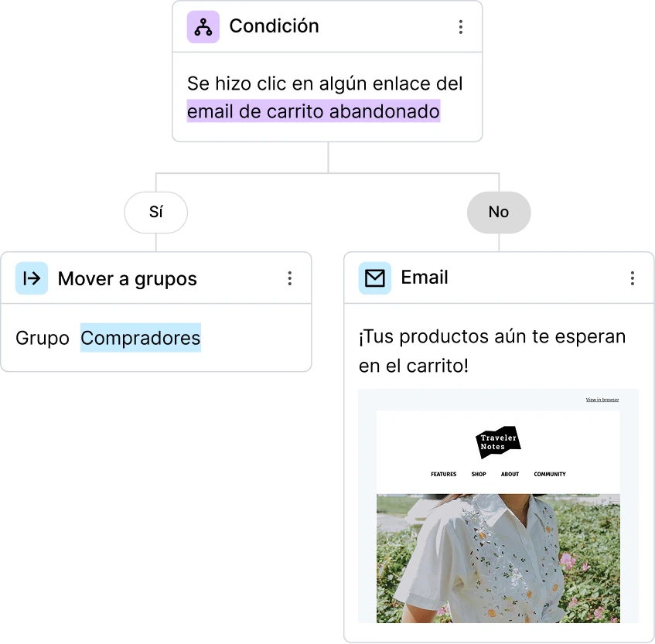Open the ABOUT menu item in email
The height and width of the screenshot is (644, 655).
tap(510, 474)
